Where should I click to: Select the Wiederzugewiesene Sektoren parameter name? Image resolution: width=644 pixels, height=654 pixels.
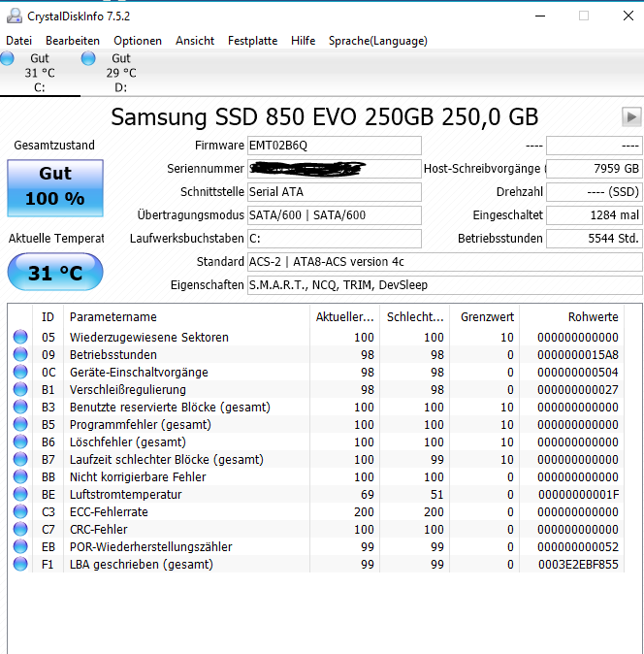click(149, 337)
